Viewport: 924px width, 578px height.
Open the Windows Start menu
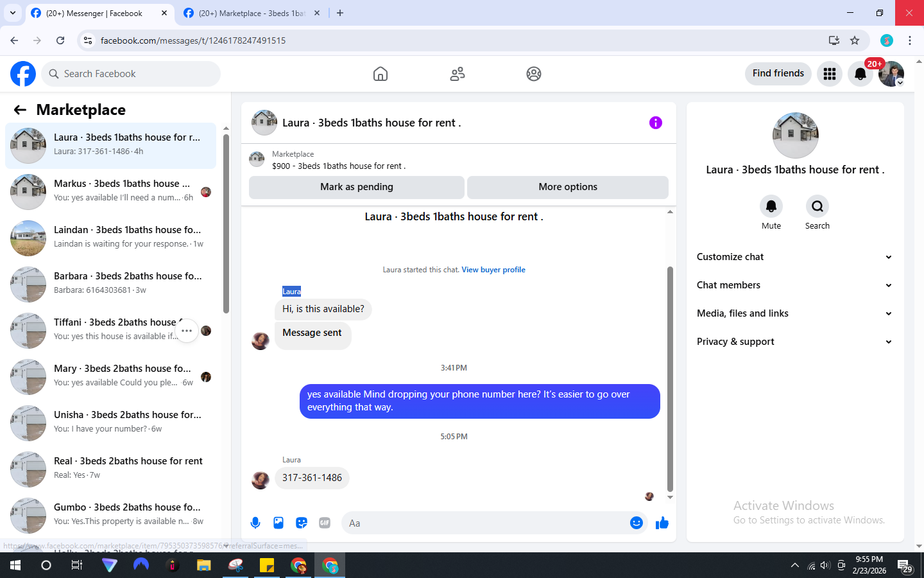click(x=15, y=565)
